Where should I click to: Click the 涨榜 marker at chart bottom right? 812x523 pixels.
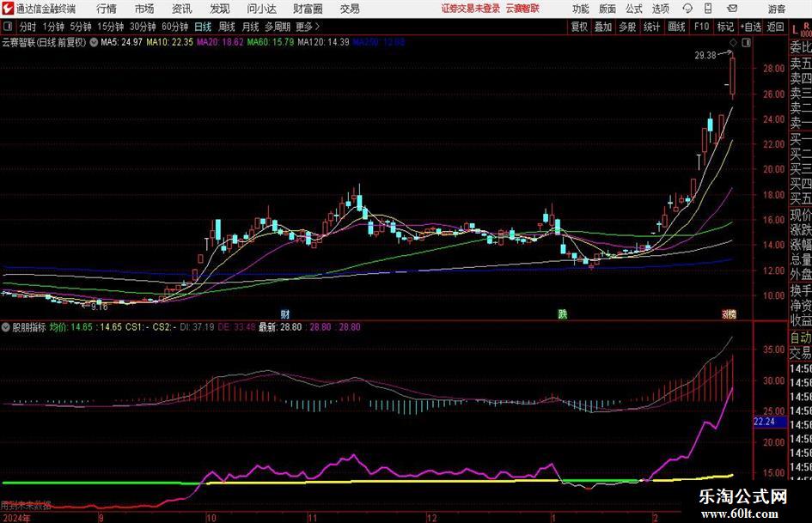tap(730, 313)
